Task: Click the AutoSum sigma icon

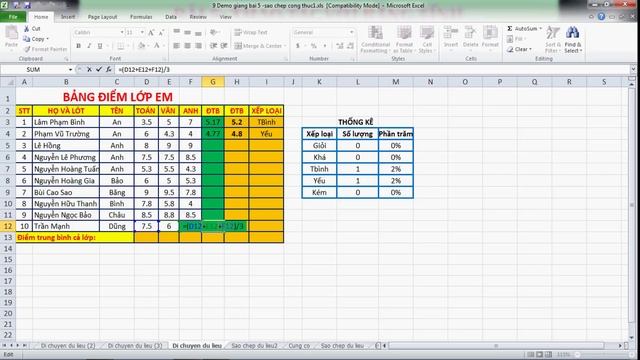Action: tap(510, 29)
